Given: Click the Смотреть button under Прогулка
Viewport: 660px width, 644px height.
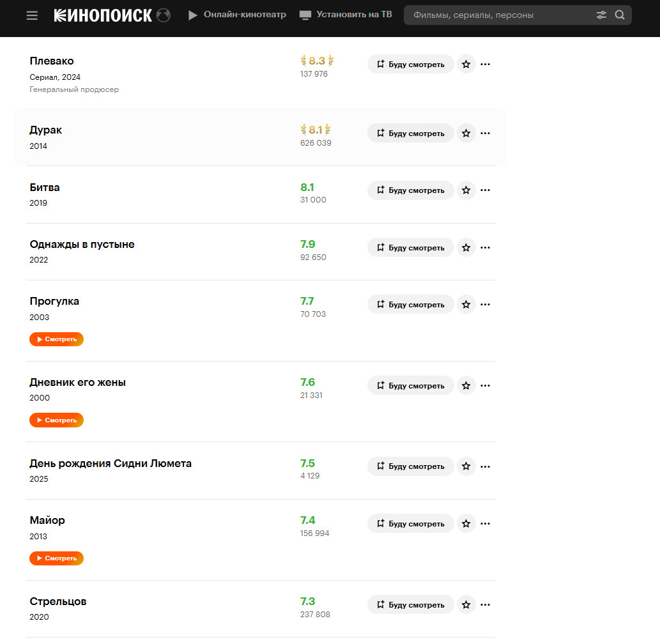Looking at the screenshot, I should point(56,339).
